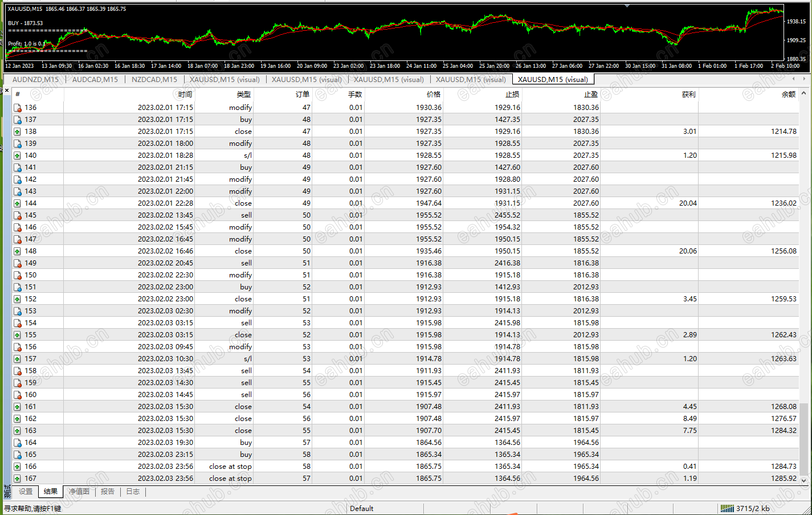812x515 pixels.
Task: Select the profit value 20.04
Action: [688, 203]
